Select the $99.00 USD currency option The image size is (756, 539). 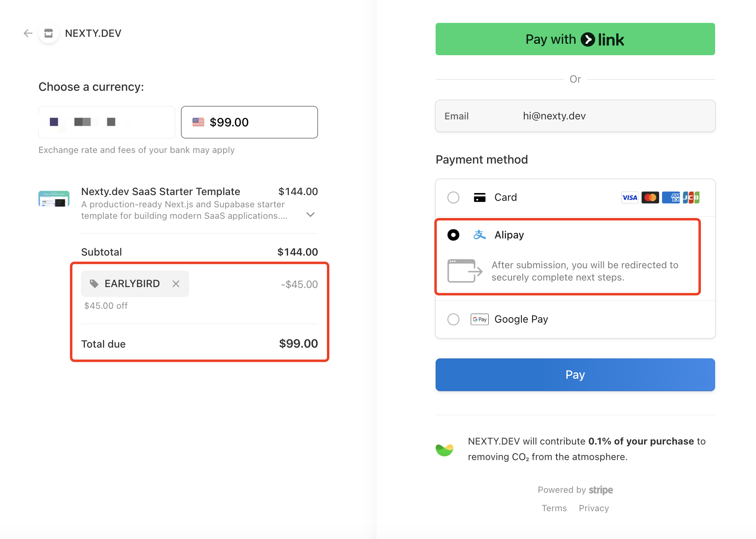pos(249,122)
